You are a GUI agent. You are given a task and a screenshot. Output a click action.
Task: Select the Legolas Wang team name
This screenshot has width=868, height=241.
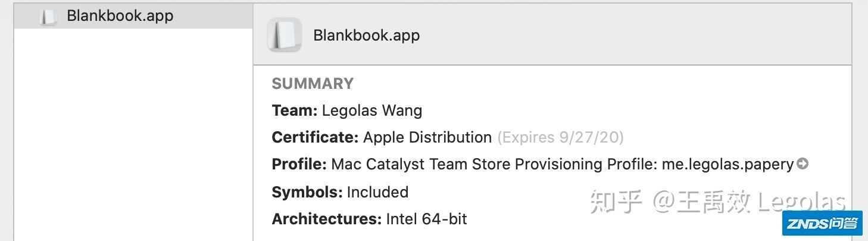372,110
